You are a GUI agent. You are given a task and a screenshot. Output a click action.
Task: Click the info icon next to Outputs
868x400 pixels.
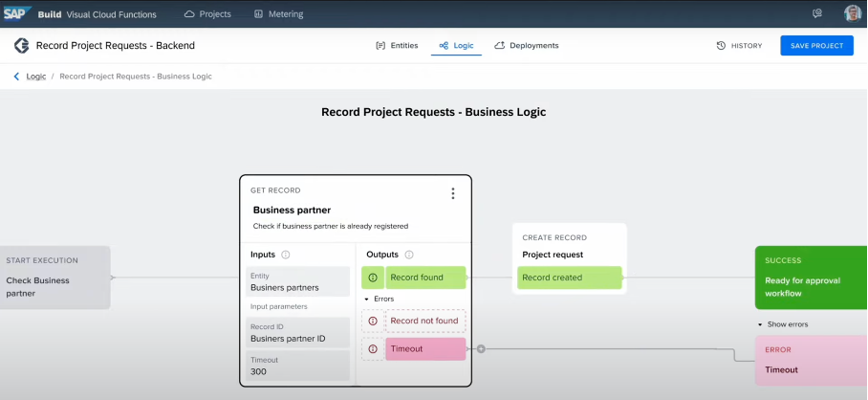(409, 256)
